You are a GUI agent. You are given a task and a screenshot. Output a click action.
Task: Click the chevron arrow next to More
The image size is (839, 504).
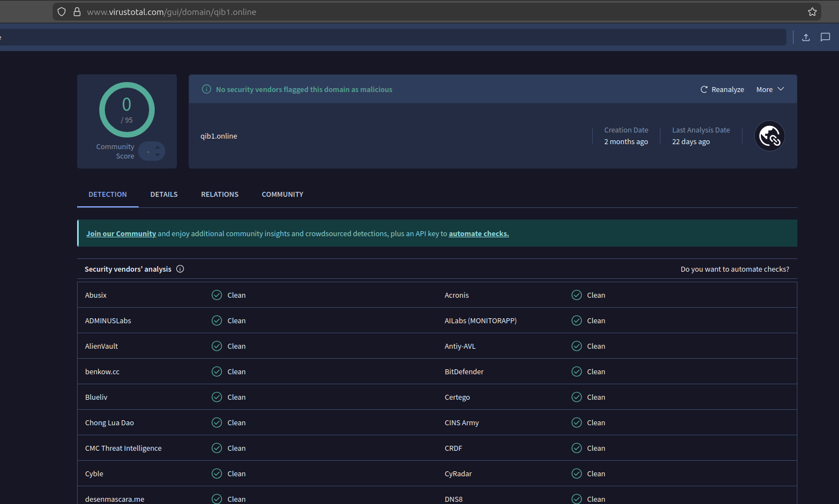pyautogui.click(x=781, y=89)
